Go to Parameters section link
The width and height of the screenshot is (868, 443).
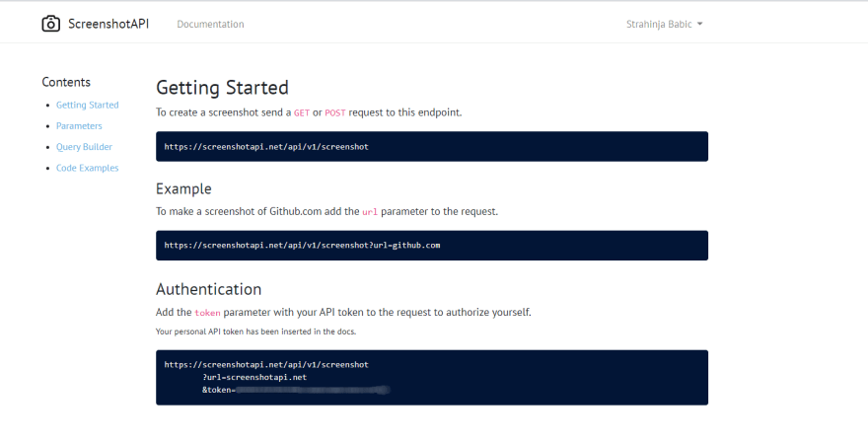click(79, 126)
